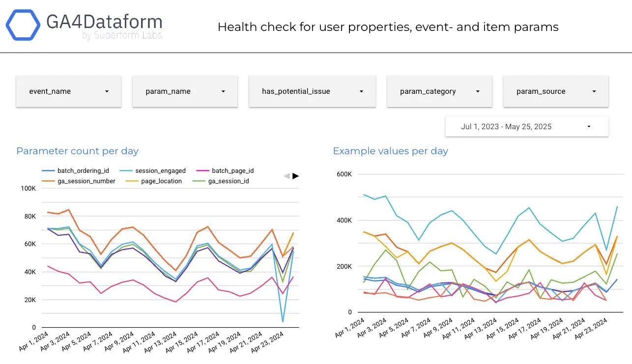Open the event_name filter dropdown
This screenshot has height=364, width=632.
point(68,91)
